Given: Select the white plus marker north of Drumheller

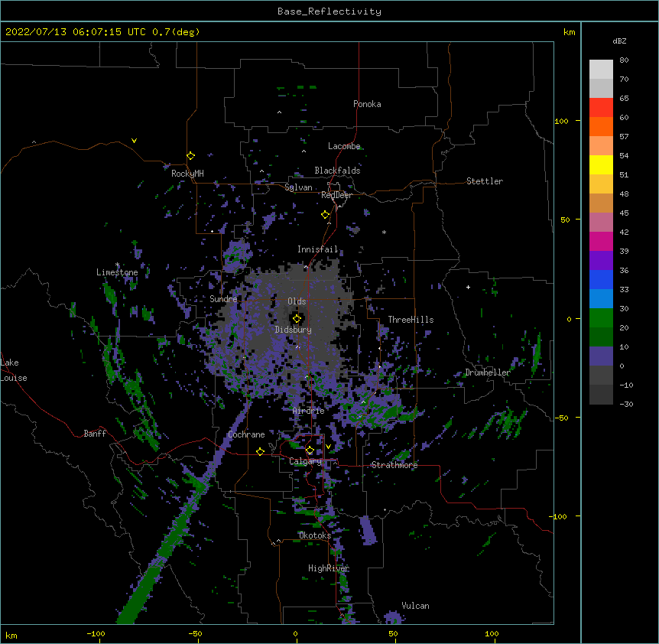Looking at the screenshot, I should [468, 287].
